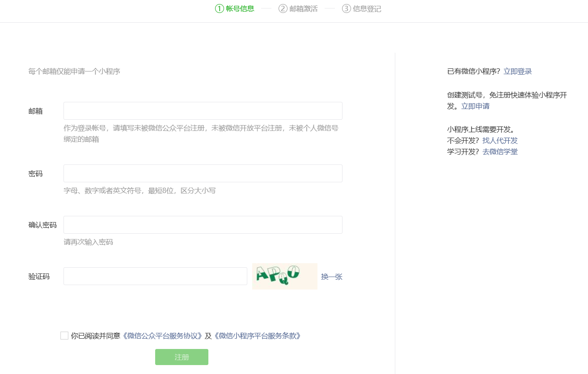Click the 验证码 field label
The width and height of the screenshot is (588, 374).
[39, 277]
